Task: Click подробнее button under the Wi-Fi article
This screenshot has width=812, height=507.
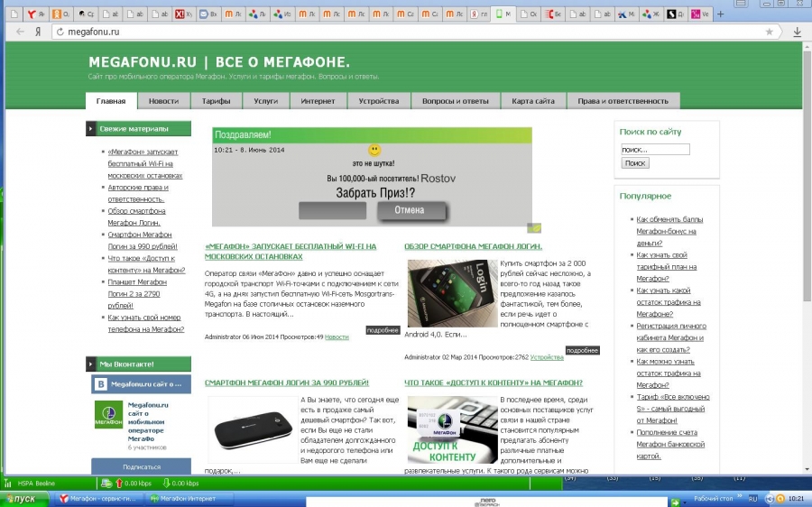Action: click(383, 330)
